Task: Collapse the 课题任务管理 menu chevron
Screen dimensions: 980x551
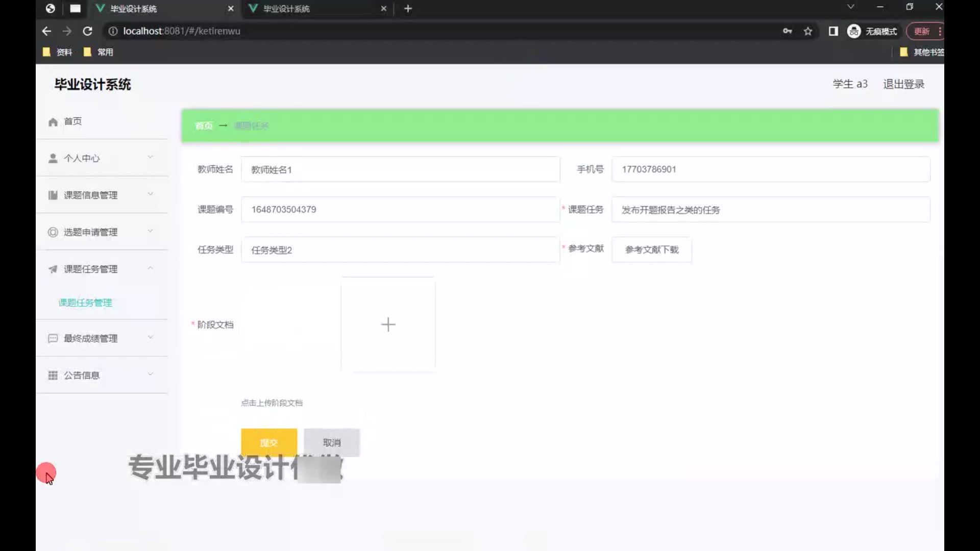Action: tap(150, 268)
